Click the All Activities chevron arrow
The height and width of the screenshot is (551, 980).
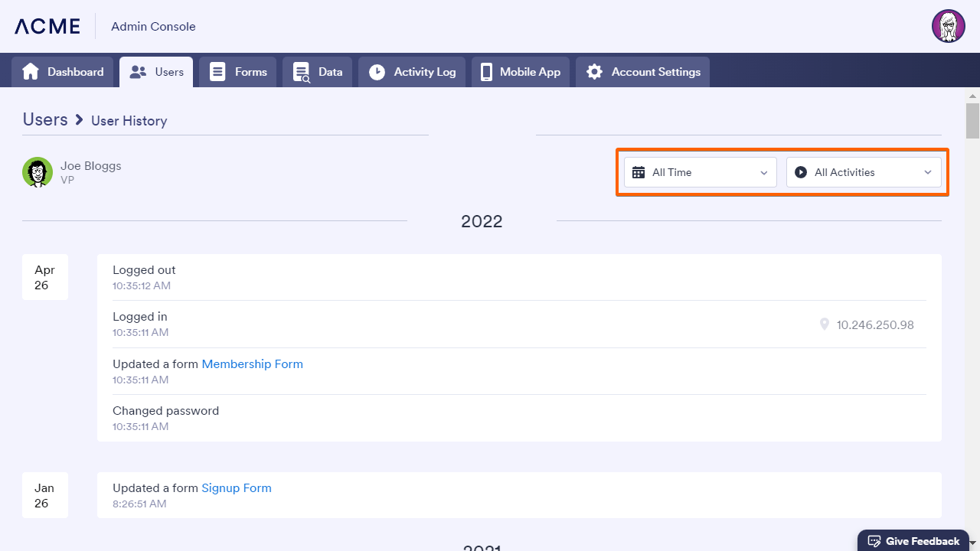tap(927, 172)
